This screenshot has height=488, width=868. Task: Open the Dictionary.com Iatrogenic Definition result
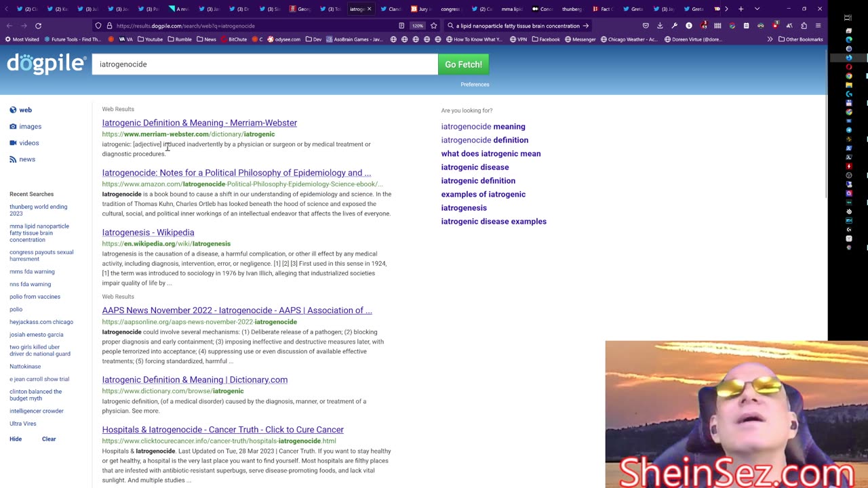point(195,380)
